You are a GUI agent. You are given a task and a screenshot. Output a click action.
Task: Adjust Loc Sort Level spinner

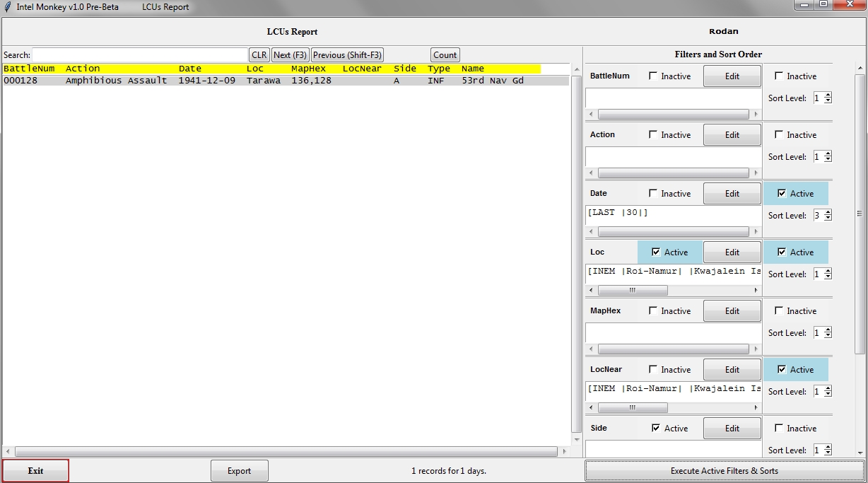point(822,274)
